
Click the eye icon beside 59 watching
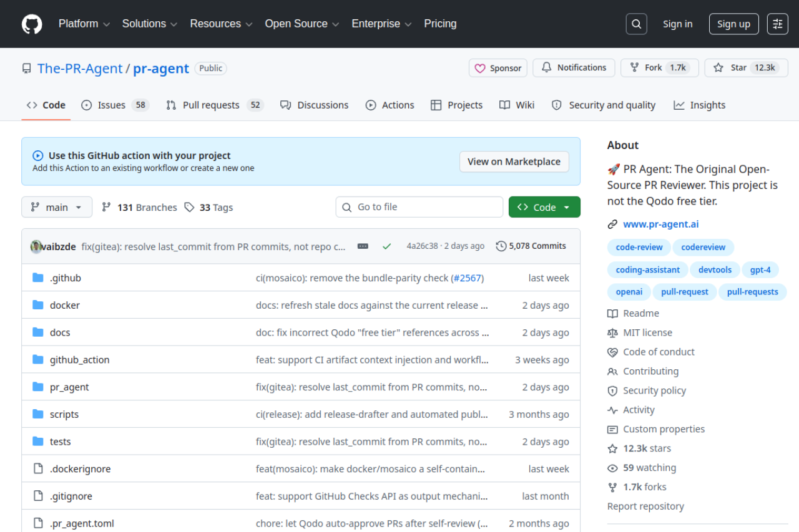click(612, 468)
